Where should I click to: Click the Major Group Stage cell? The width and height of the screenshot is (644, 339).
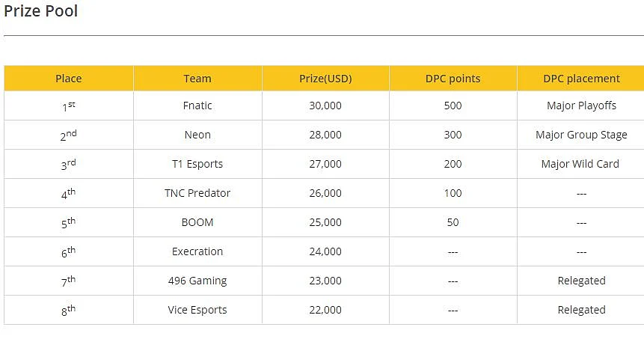point(580,135)
